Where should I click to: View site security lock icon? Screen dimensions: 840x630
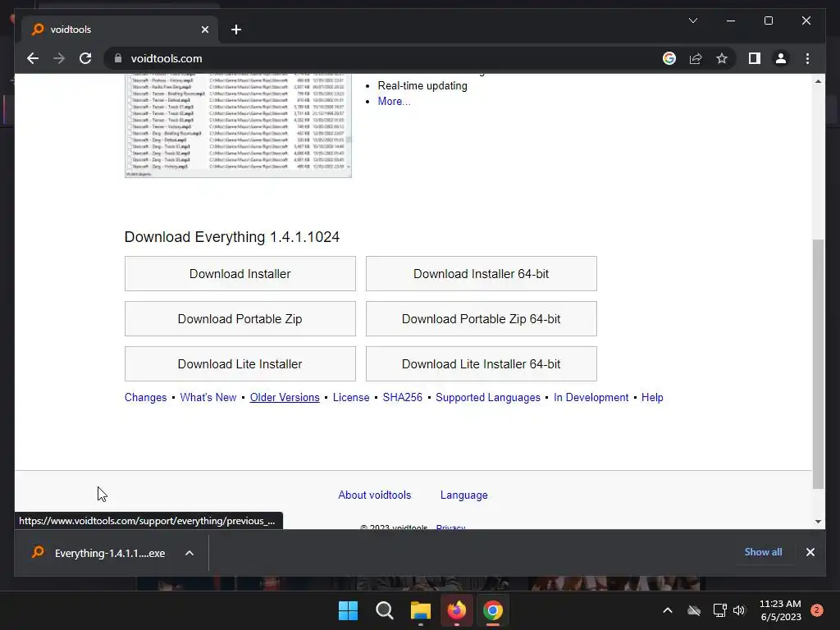click(118, 58)
